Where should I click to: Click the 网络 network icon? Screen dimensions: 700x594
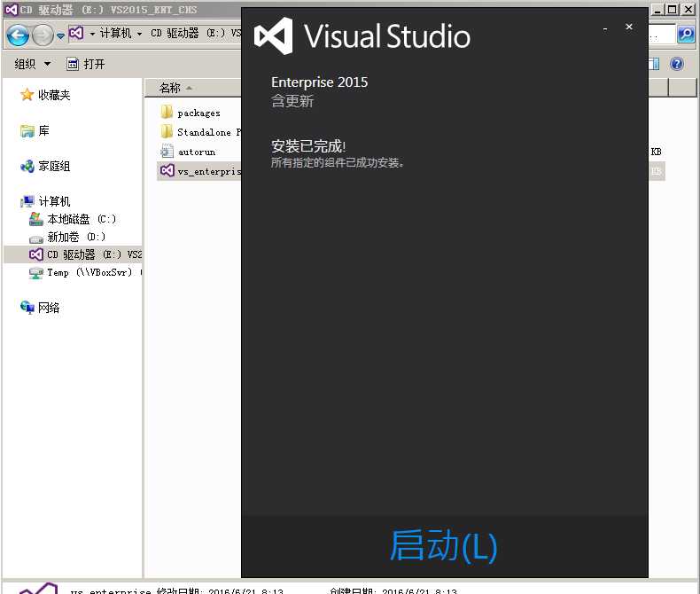pos(27,308)
